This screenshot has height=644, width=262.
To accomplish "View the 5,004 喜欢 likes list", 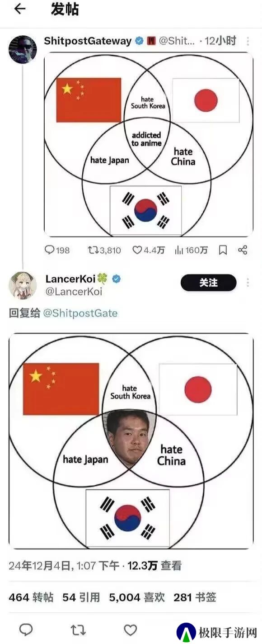I will [x=137, y=597].
